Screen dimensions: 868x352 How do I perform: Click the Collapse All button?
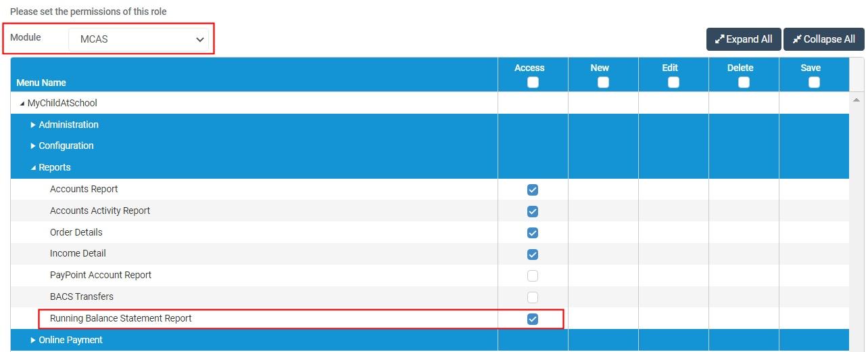(x=824, y=39)
